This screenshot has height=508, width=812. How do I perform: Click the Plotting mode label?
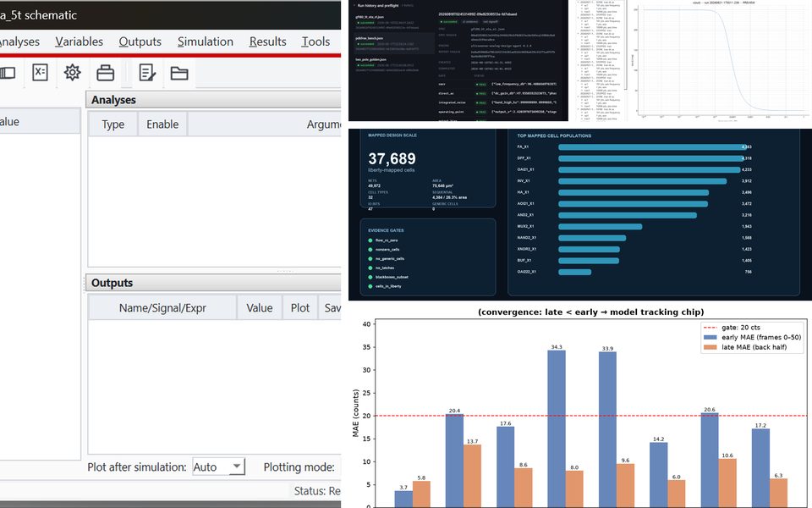pos(299,467)
